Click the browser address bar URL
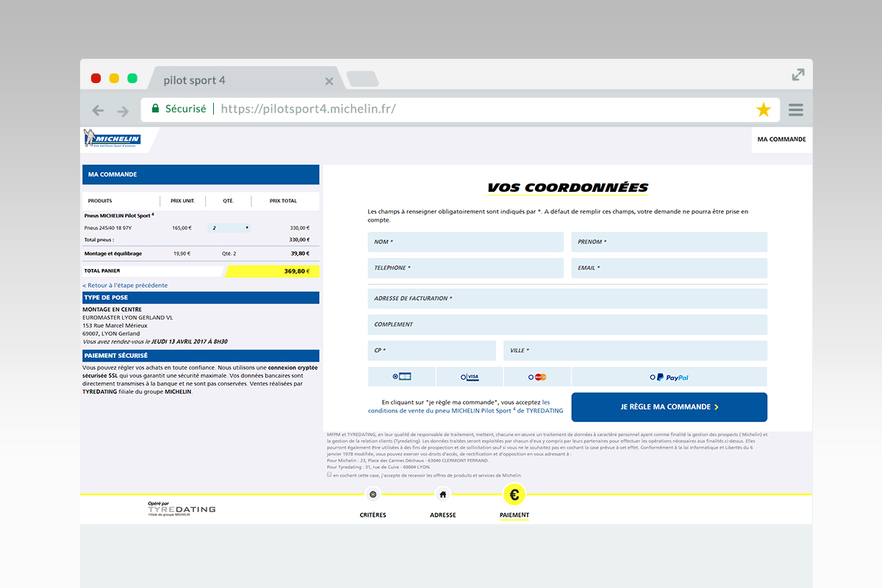The height and width of the screenshot is (588, 882). [x=308, y=109]
